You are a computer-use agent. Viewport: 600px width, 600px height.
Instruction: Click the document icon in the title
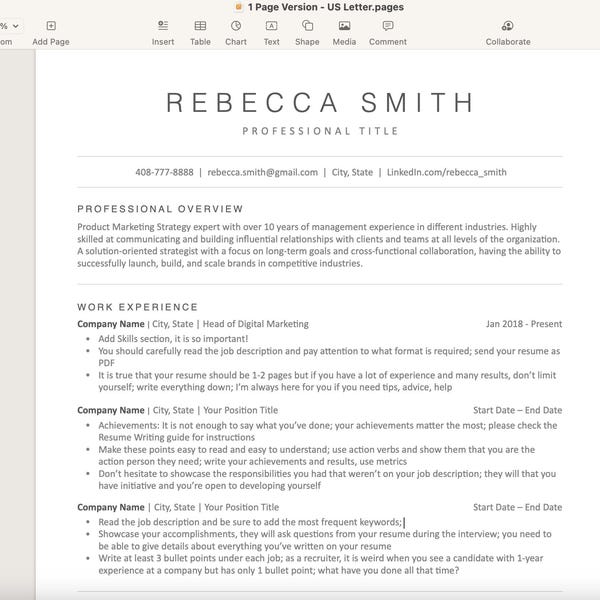(239, 7)
